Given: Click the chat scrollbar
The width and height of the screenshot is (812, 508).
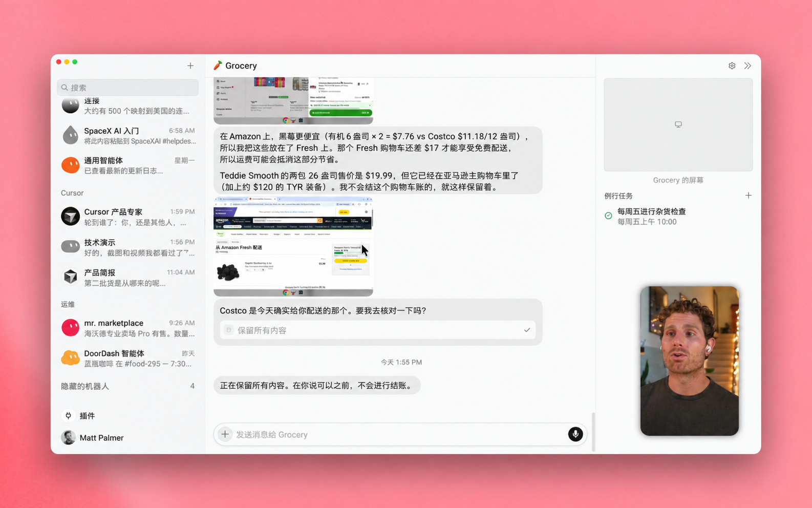Looking at the screenshot, I should click(x=593, y=432).
